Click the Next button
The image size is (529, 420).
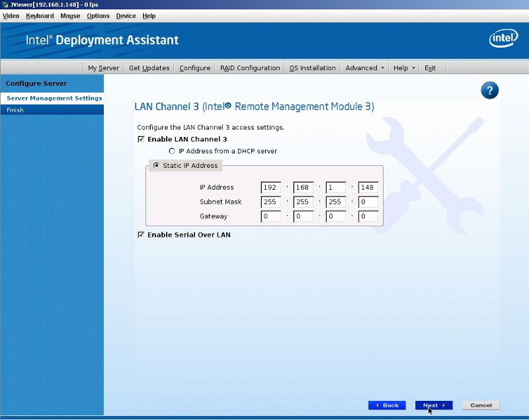point(434,405)
